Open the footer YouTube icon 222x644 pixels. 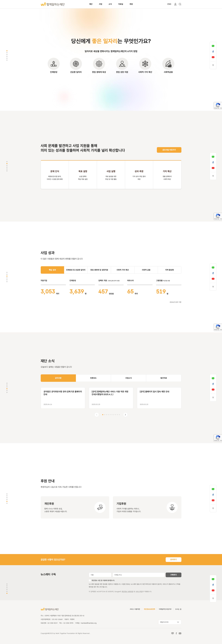tap(180, 633)
